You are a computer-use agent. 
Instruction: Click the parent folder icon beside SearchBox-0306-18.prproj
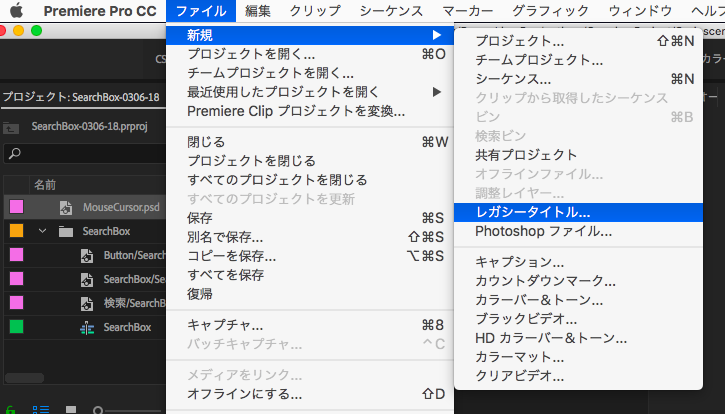pyautogui.click(x=11, y=128)
